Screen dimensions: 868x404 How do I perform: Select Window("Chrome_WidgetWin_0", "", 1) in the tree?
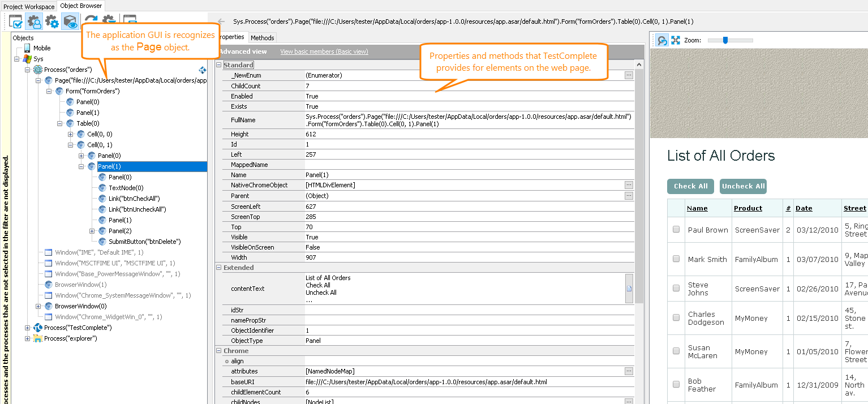coord(109,317)
